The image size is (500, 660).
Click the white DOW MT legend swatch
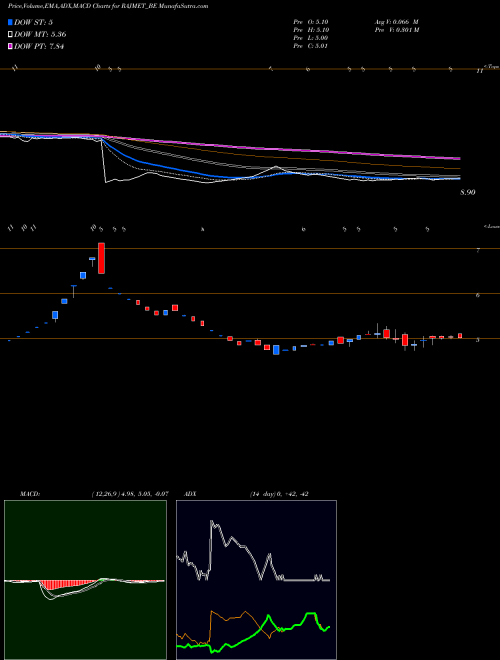10,34
